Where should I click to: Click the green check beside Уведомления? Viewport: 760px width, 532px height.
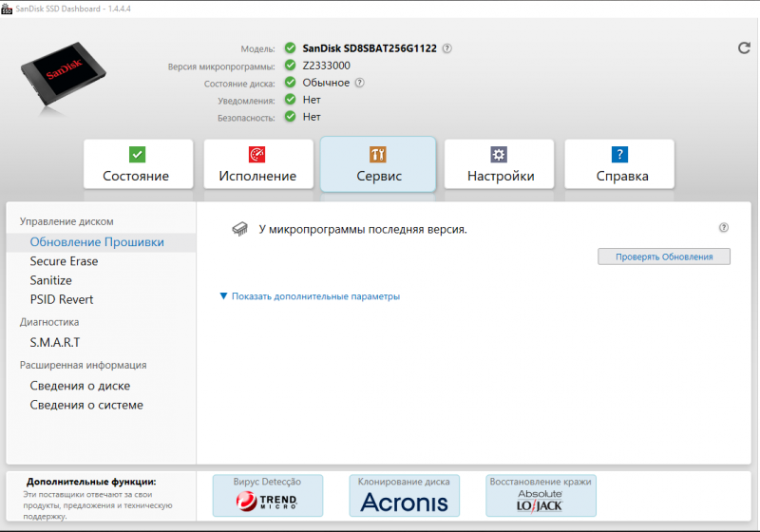coord(291,100)
